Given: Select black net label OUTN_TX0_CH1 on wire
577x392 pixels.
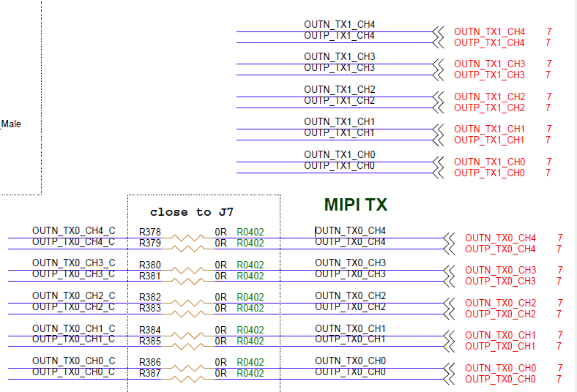Looking at the screenshot, I should point(350,328).
